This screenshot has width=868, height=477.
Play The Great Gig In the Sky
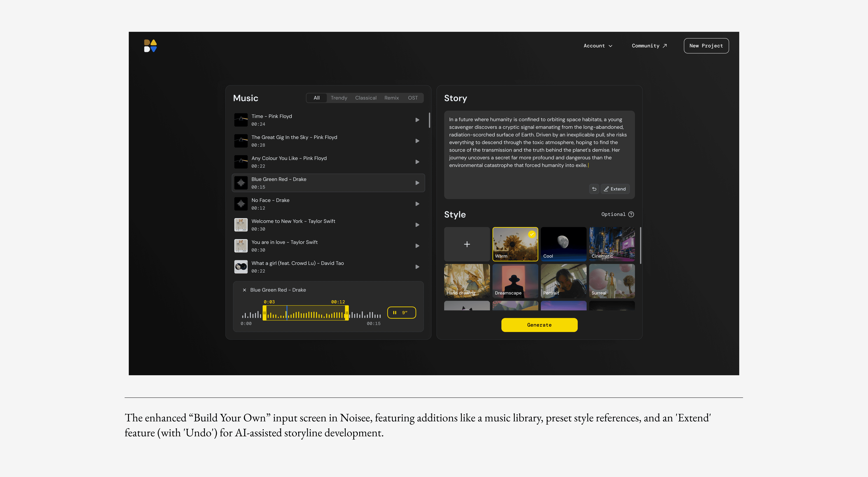pyautogui.click(x=417, y=141)
